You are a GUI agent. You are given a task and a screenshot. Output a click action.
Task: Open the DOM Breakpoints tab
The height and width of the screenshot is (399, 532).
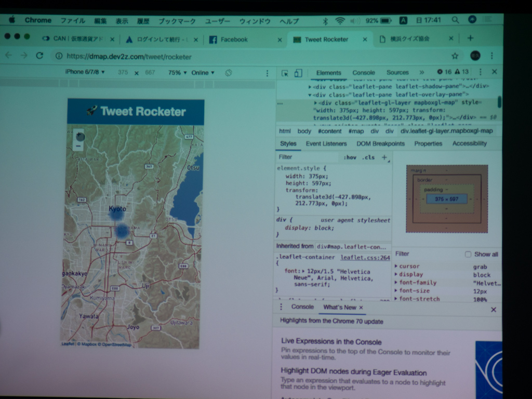click(x=380, y=143)
